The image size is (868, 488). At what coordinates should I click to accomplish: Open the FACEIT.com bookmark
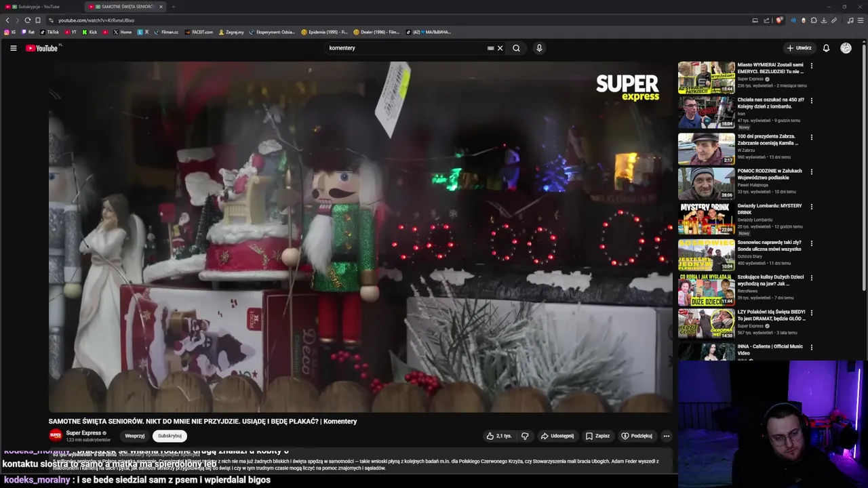[x=199, y=32]
